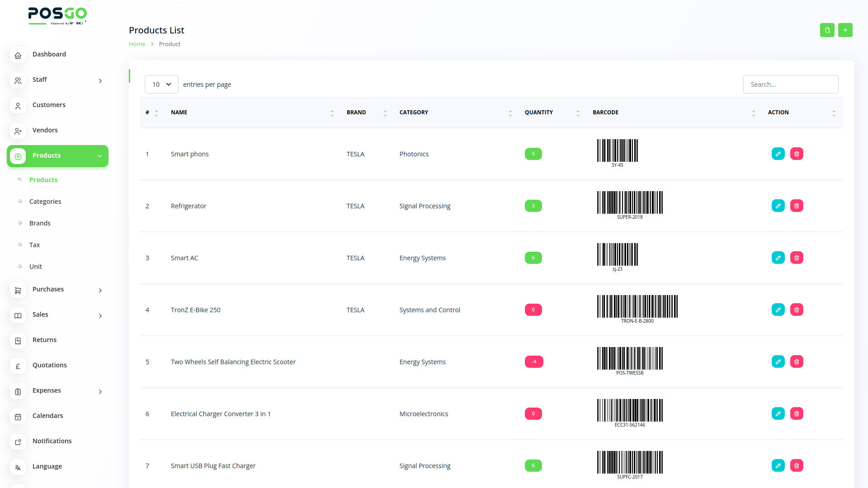Delete the Smart AC product
The height and width of the screenshot is (488, 868).
[797, 258]
